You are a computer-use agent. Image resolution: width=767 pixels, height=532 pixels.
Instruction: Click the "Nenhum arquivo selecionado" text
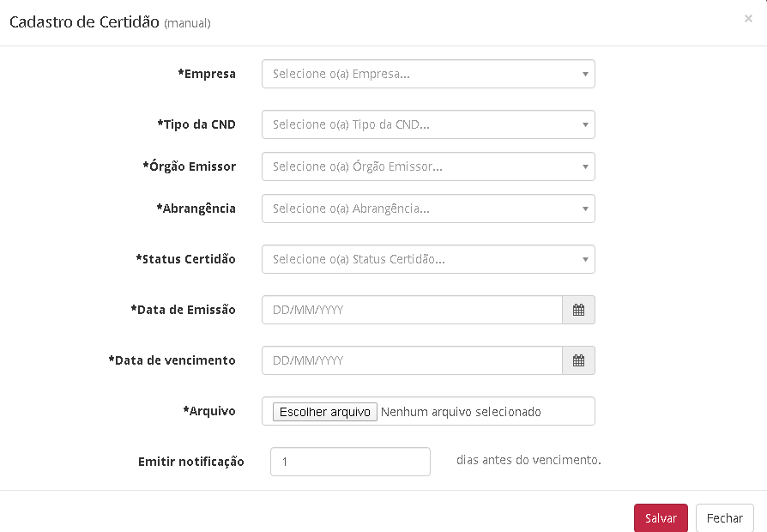tap(461, 412)
